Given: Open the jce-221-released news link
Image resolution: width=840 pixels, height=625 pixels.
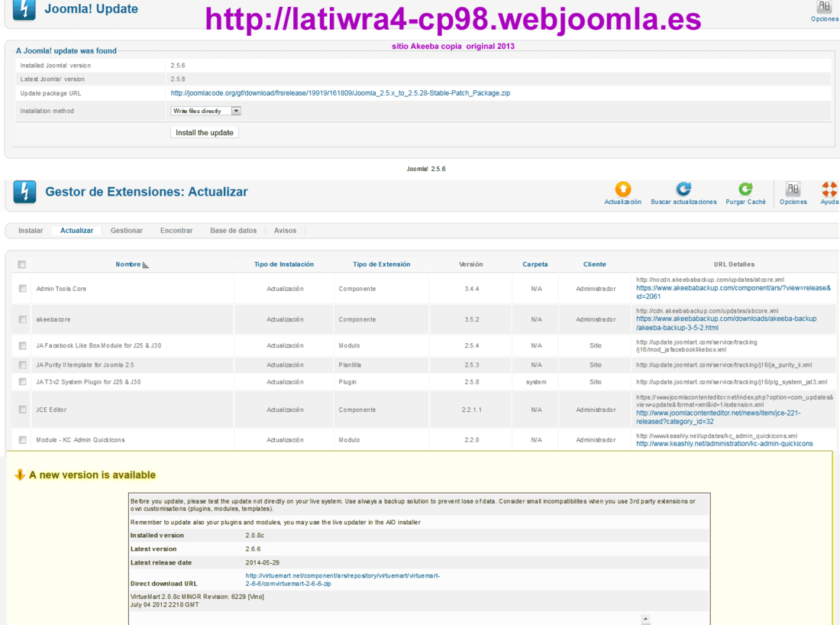Looking at the screenshot, I should (x=719, y=418).
